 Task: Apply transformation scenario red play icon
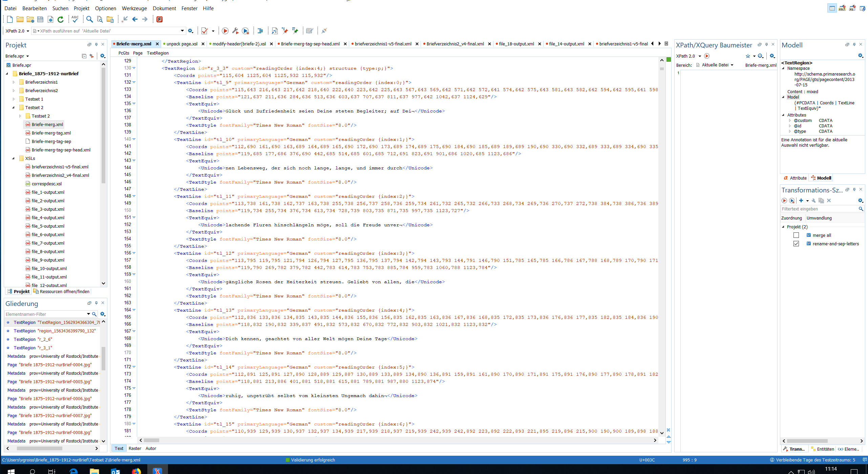point(225,31)
